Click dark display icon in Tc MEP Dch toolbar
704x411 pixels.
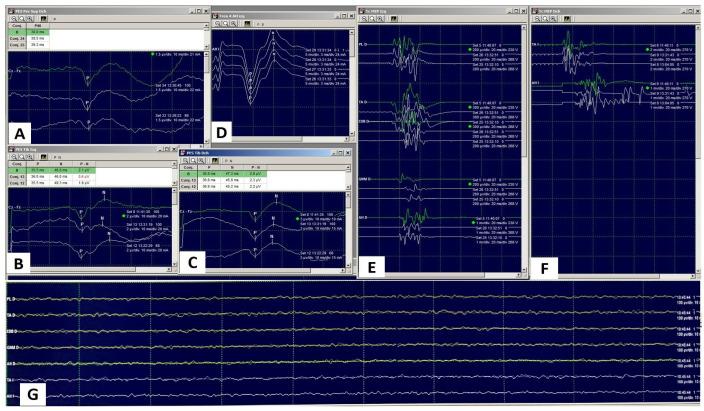[567, 18]
